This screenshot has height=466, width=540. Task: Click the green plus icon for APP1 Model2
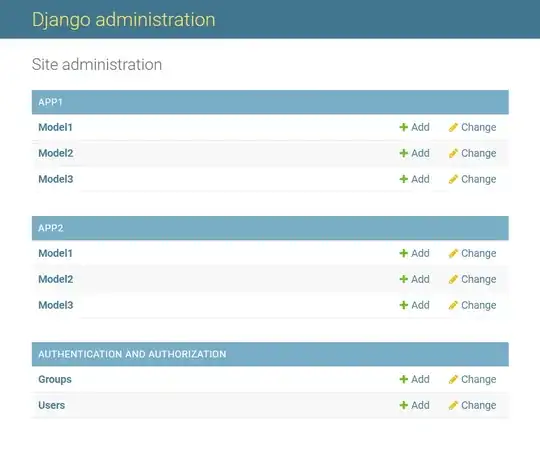tap(404, 153)
